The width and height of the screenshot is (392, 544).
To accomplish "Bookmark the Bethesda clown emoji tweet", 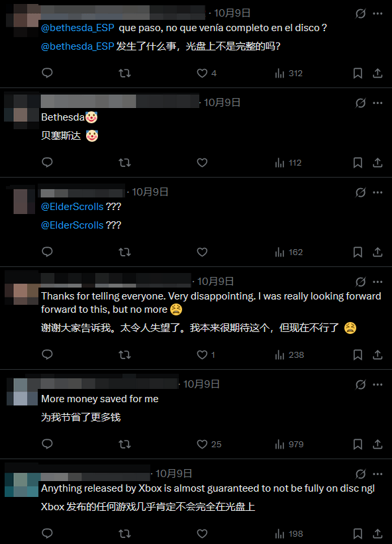I will [x=358, y=162].
